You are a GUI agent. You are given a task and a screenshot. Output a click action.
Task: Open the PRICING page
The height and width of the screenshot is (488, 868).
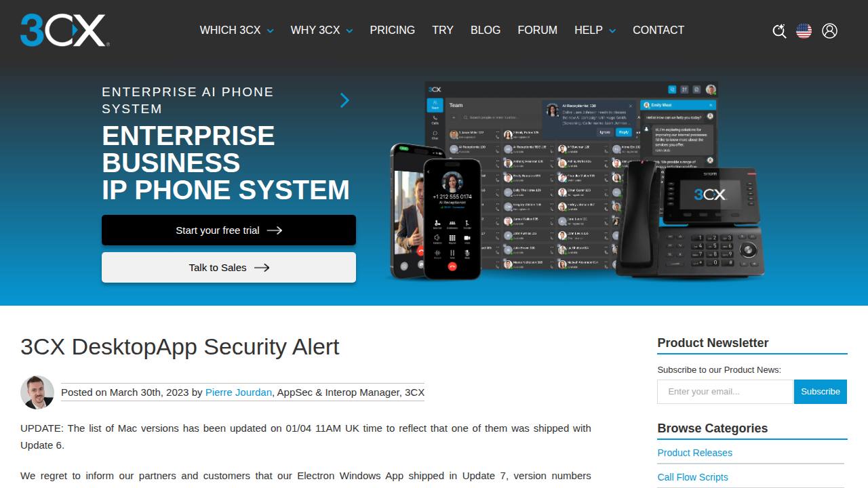[x=392, y=30]
